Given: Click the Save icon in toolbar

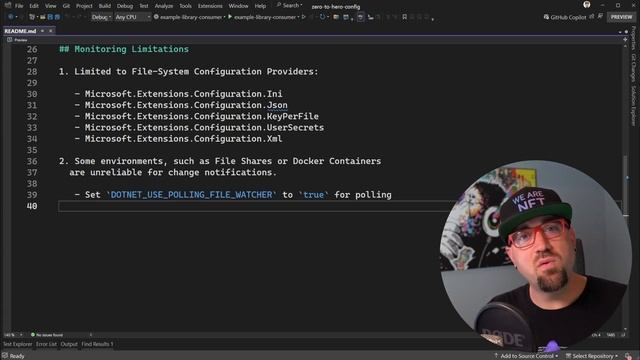Looking at the screenshot, I should tap(50, 17).
